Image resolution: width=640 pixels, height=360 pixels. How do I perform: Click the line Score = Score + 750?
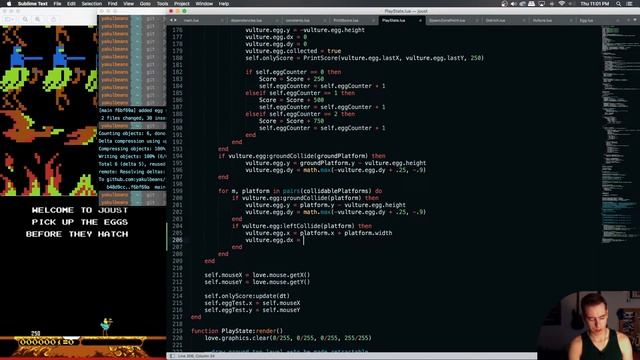(291, 121)
